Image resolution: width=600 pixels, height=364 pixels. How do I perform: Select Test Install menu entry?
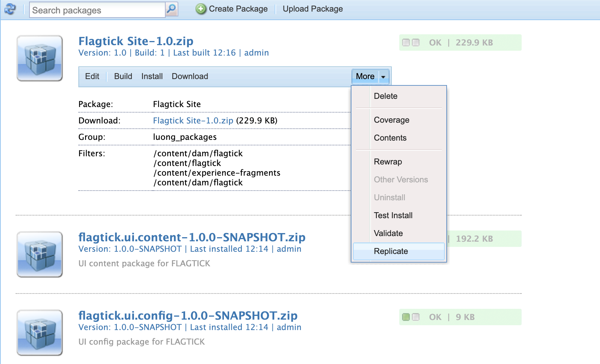(x=393, y=216)
